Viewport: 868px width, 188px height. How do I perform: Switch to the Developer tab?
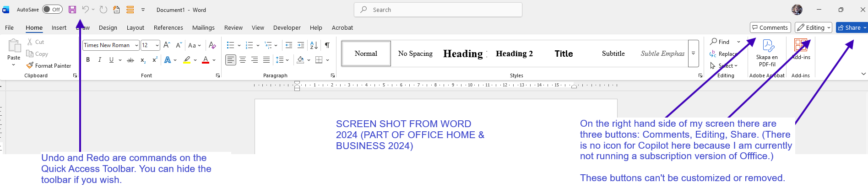pyautogui.click(x=287, y=27)
